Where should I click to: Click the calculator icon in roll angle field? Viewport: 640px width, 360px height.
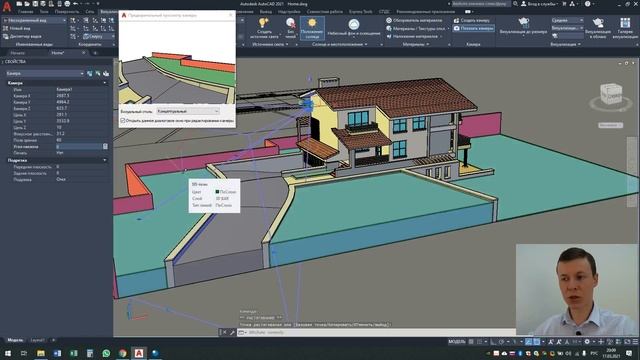105,146
